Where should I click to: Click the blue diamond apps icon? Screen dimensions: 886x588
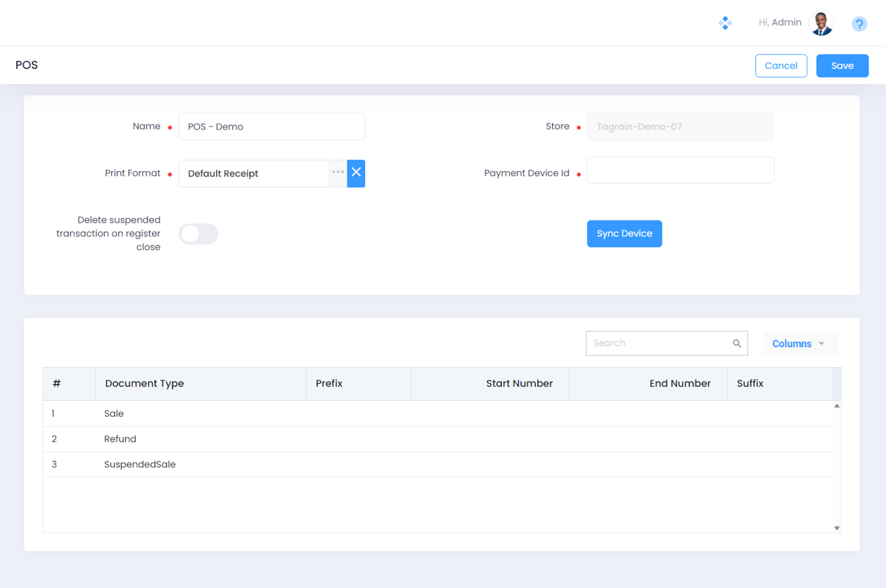pos(725,23)
